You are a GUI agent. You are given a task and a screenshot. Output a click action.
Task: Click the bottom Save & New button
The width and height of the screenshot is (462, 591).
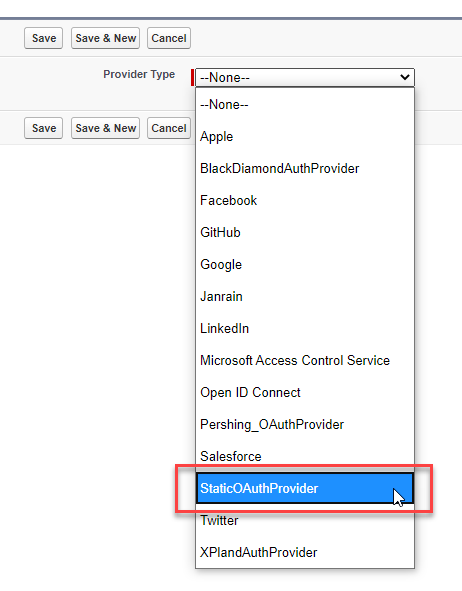pyautogui.click(x=106, y=128)
